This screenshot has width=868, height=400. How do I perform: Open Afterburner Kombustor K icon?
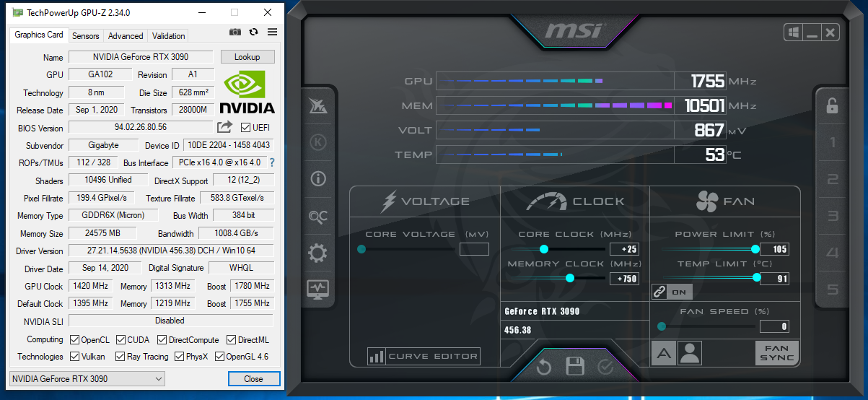click(318, 142)
